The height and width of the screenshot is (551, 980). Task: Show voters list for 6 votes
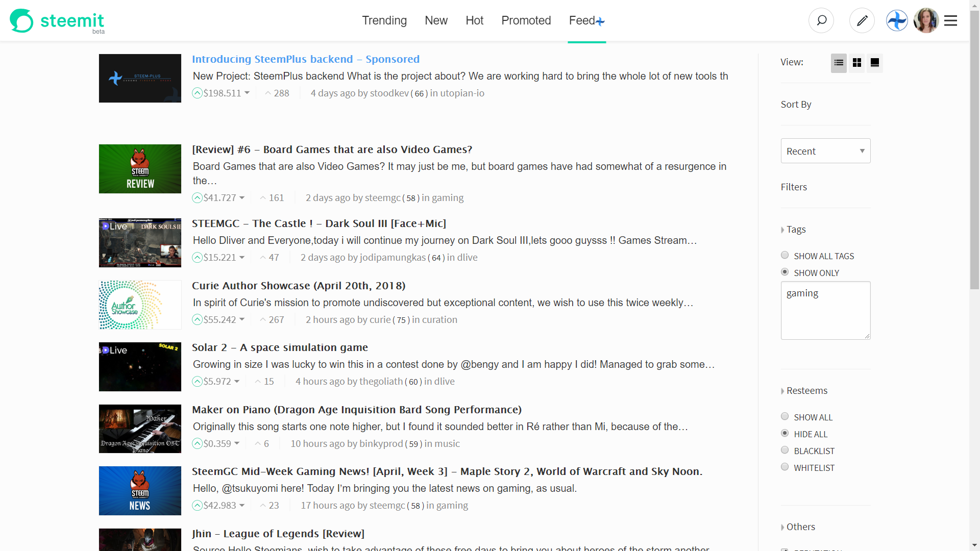[262, 443]
